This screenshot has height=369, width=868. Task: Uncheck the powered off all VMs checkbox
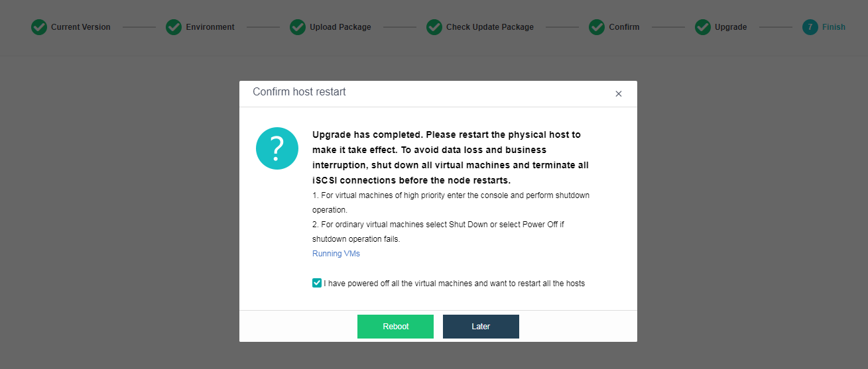pyautogui.click(x=317, y=283)
